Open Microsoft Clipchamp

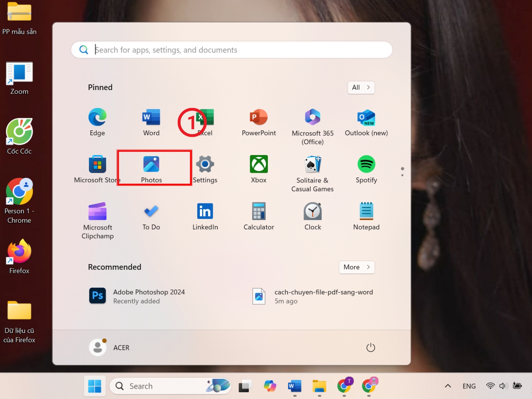click(x=98, y=221)
